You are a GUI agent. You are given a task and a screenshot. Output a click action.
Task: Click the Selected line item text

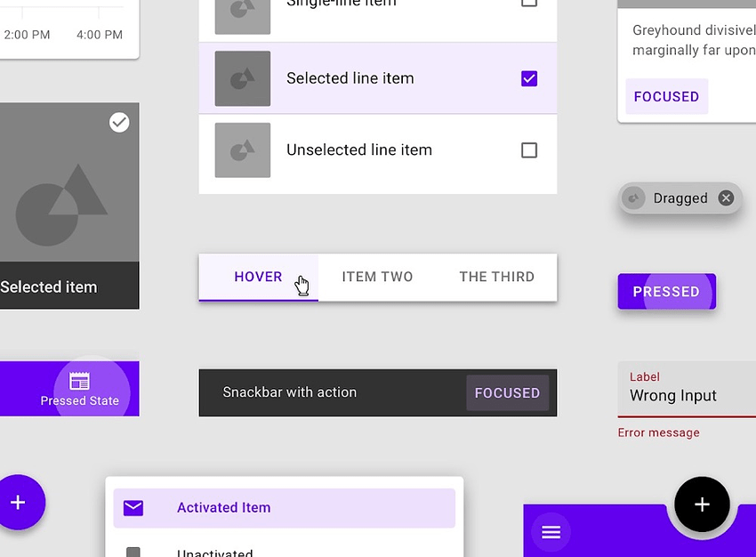pyautogui.click(x=350, y=78)
